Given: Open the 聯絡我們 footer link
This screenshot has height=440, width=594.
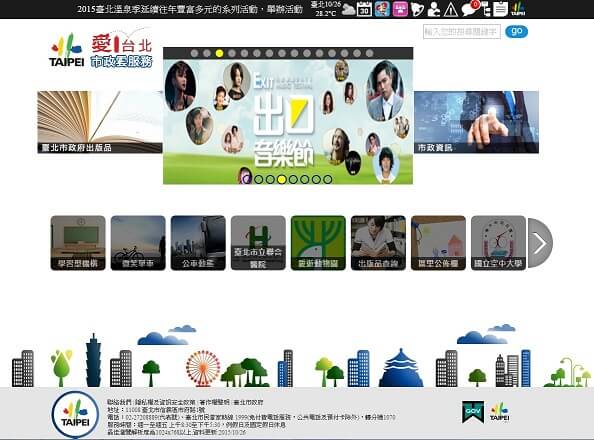Looking at the screenshot, I should click(x=120, y=402).
